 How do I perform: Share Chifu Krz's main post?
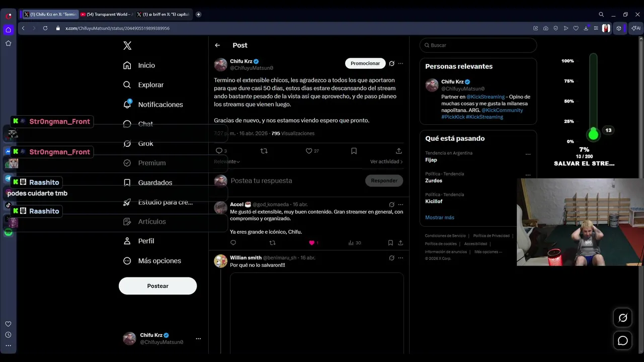click(399, 151)
